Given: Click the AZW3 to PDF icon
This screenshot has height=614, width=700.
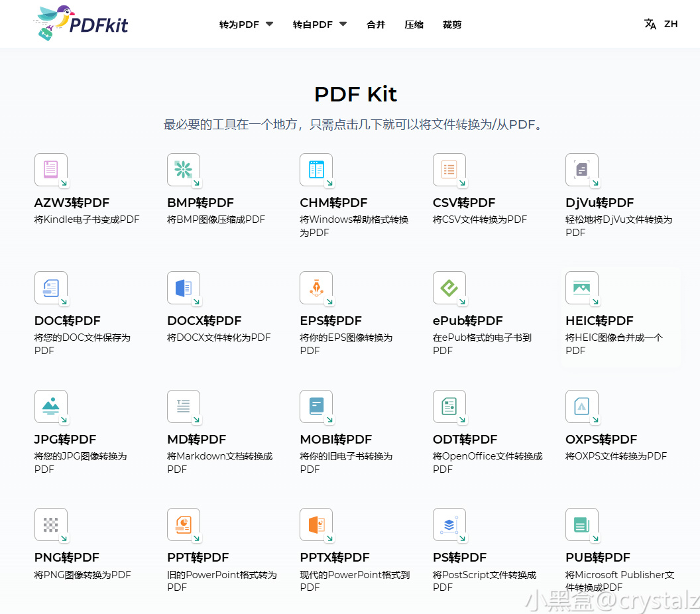Looking at the screenshot, I should (x=51, y=170).
